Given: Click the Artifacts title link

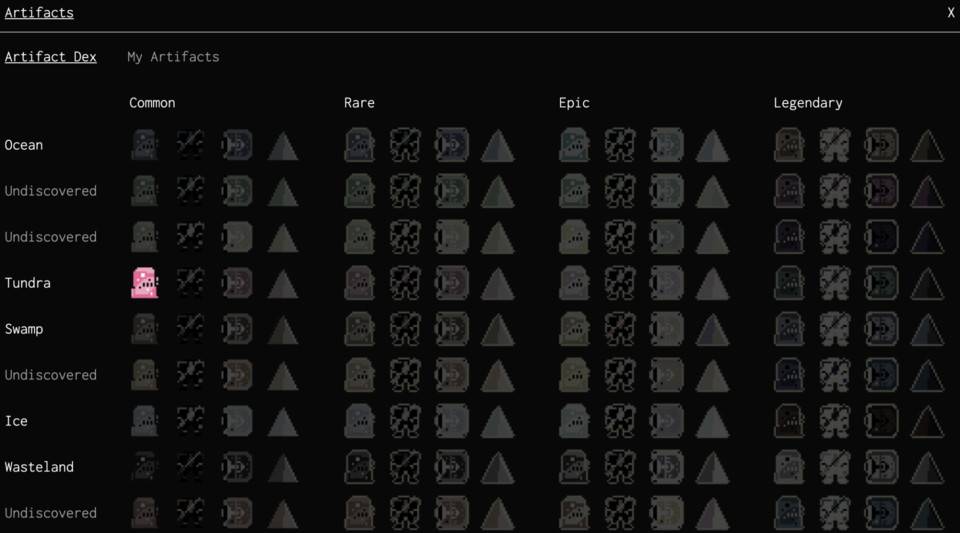Looking at the screenshot, I should point(39,13).
